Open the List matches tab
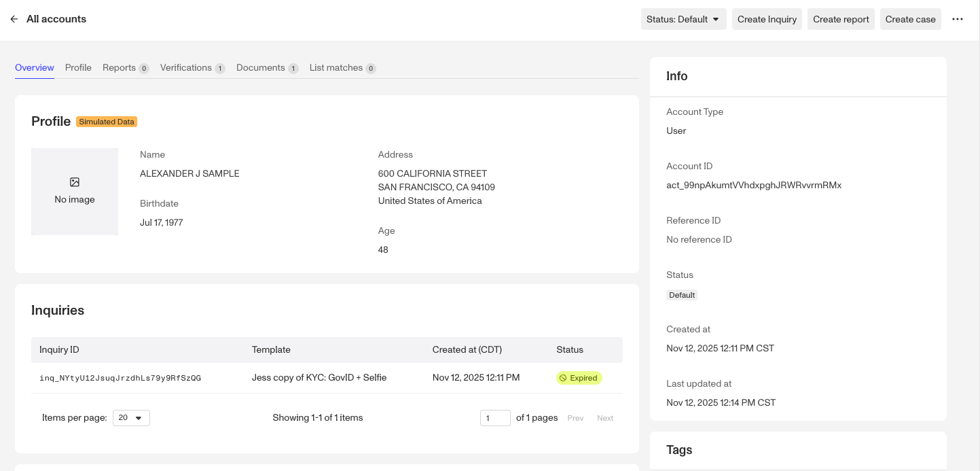The width and height of the screenshot is (980, 471). [342, 68]
